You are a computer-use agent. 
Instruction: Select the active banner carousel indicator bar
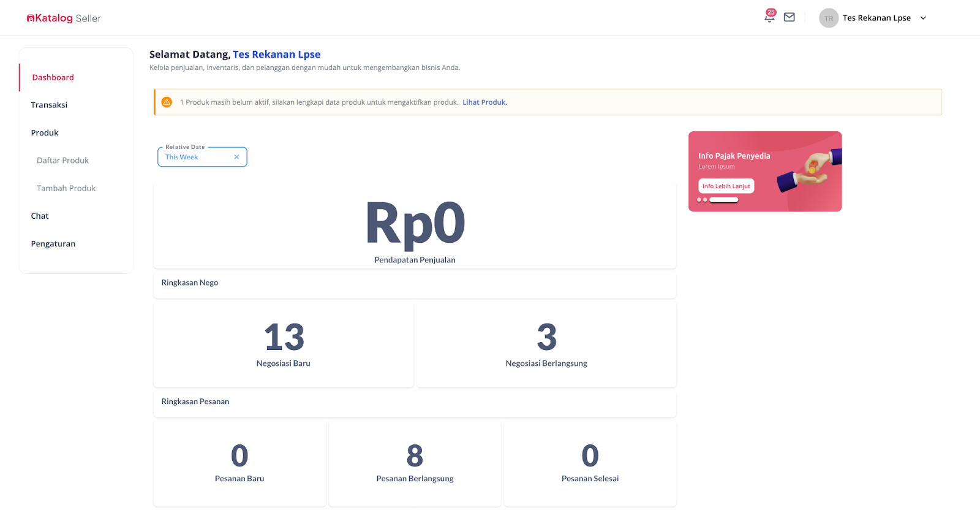(x=723, y=200)
